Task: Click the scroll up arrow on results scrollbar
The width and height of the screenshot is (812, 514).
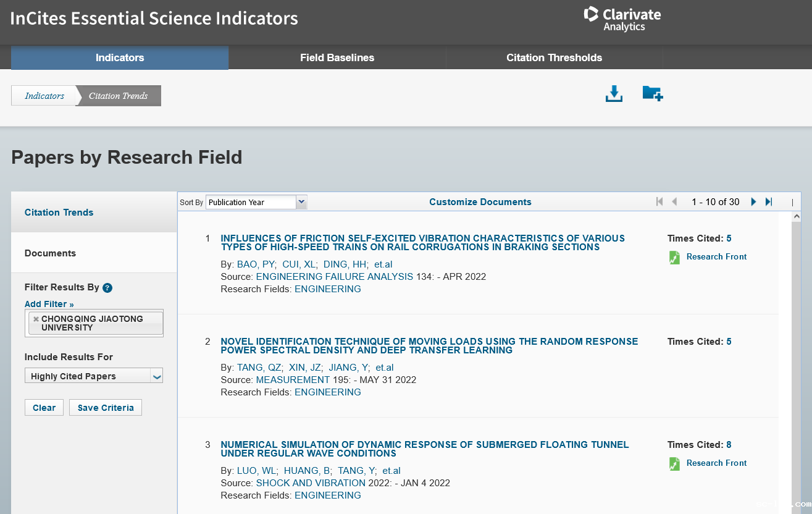Action: click(x=796, y=217)
